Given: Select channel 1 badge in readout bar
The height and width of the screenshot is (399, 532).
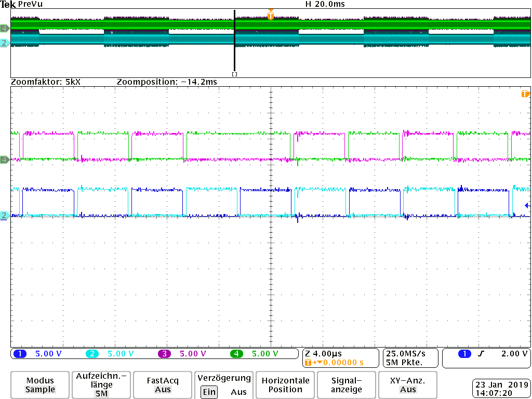Looking at the screenshot, I should coord(20,354).
